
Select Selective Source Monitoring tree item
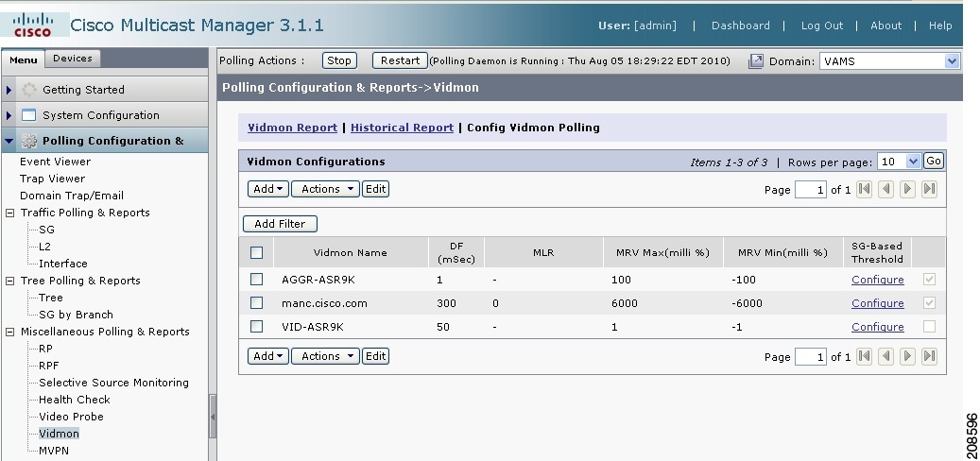[x=113, y=383]
